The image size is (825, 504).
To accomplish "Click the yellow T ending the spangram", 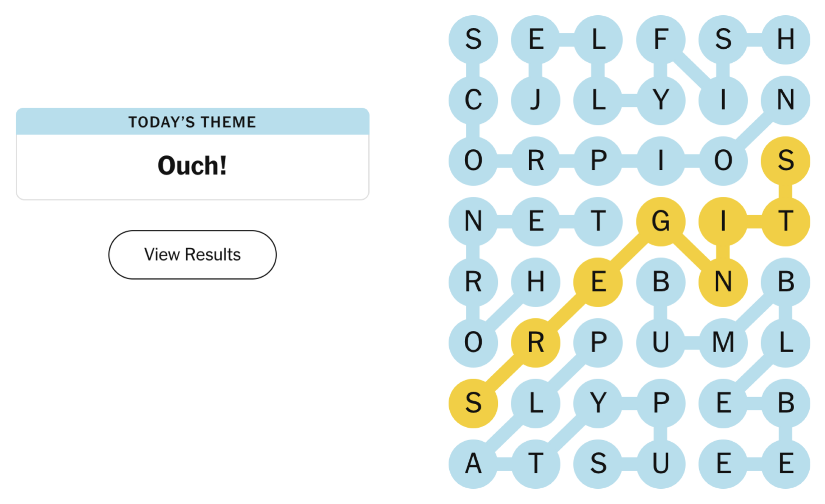I will coord(785,221).
